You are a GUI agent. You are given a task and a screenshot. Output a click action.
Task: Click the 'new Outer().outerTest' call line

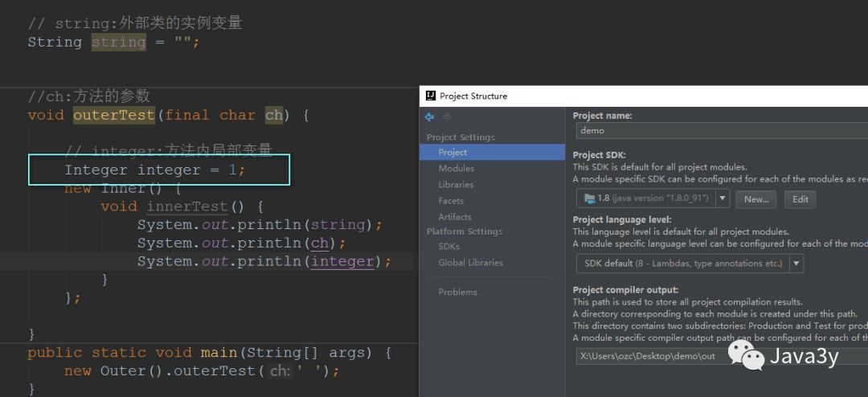202,371
